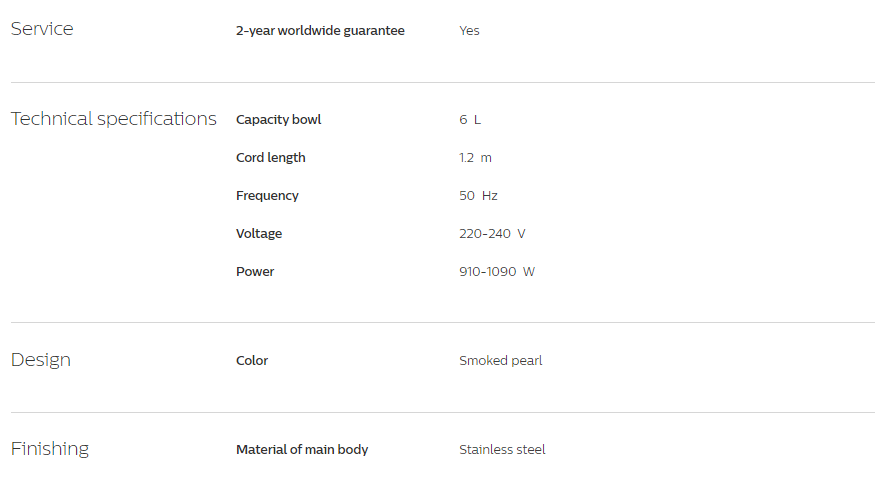Image resolution: width=888 pixels, height=479 pixels.
Task: Select the Technical specifications heading
Action: click(114, 119)
